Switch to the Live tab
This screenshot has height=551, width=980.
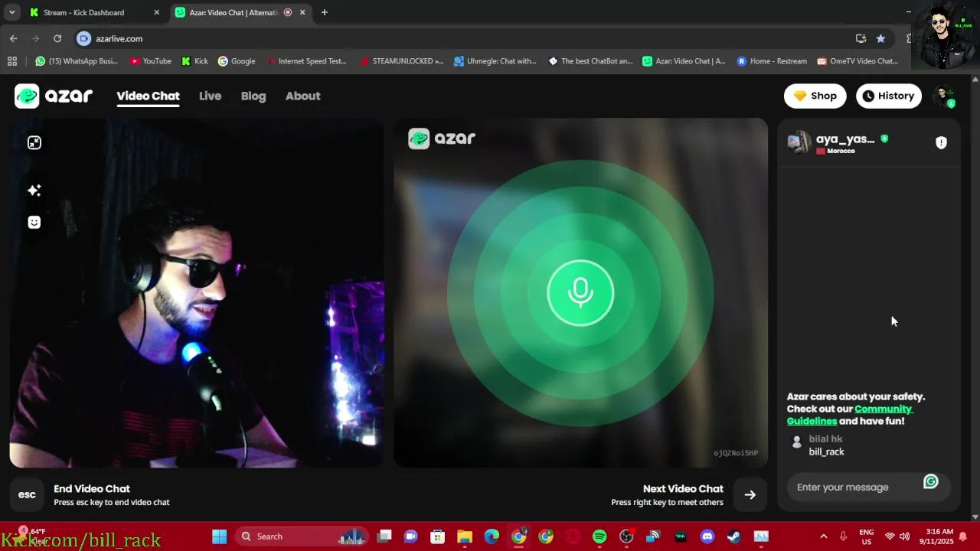210,96
